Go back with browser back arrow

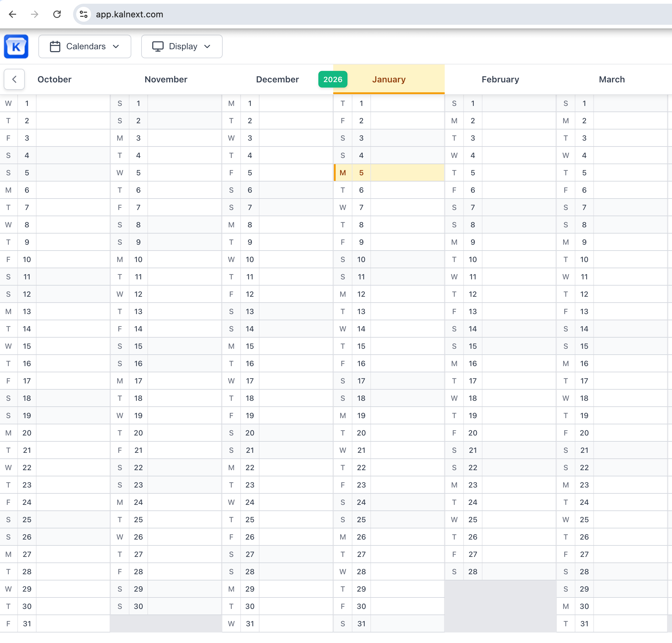coord(13,14)
